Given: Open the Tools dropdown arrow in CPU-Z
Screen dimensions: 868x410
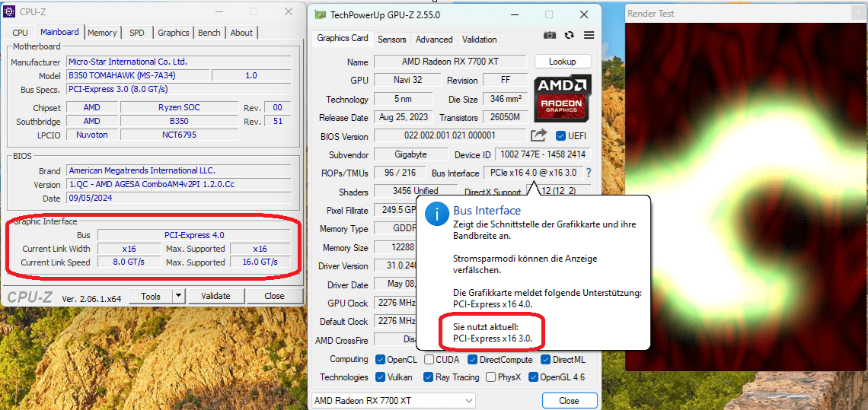Looking at the screenshot, I should pyautogui.click(x=178, y=296).
